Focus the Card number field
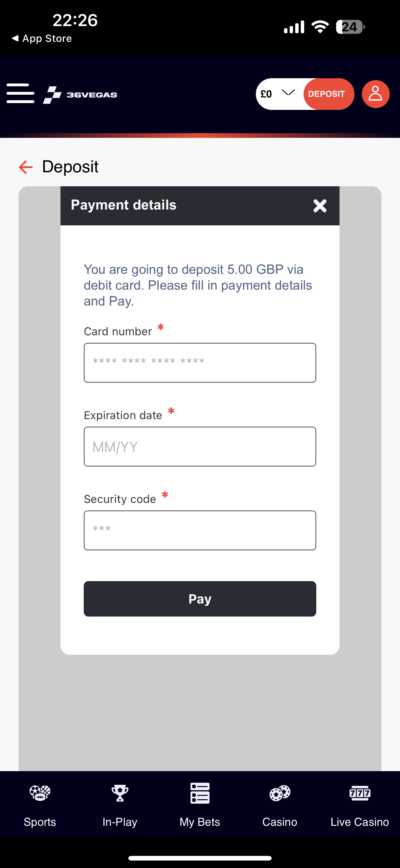 click(x=200, y=363)
